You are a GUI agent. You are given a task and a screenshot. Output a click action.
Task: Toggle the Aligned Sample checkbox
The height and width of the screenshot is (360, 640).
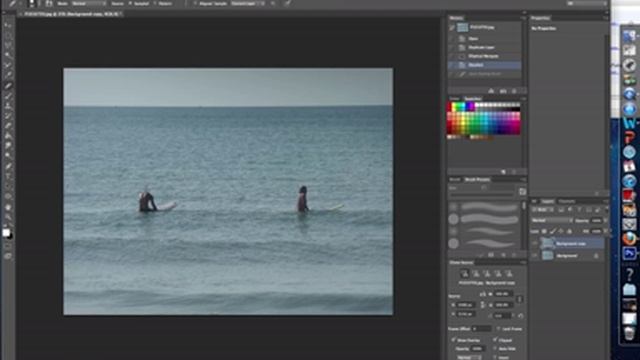211,4
